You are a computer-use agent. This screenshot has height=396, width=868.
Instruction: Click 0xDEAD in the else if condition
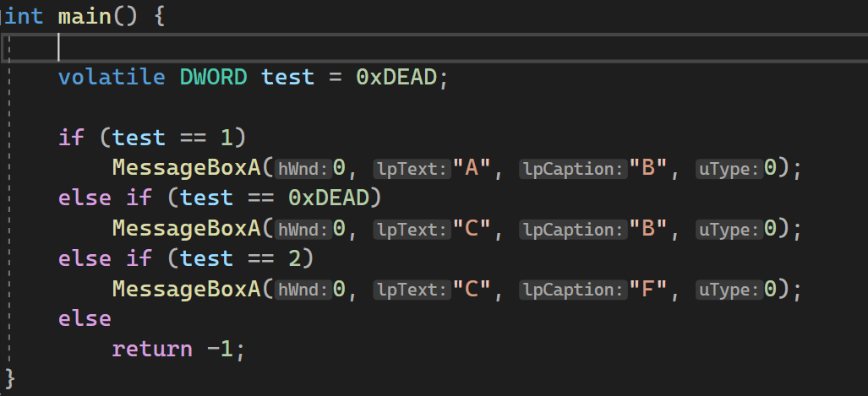tap(328, 198)
